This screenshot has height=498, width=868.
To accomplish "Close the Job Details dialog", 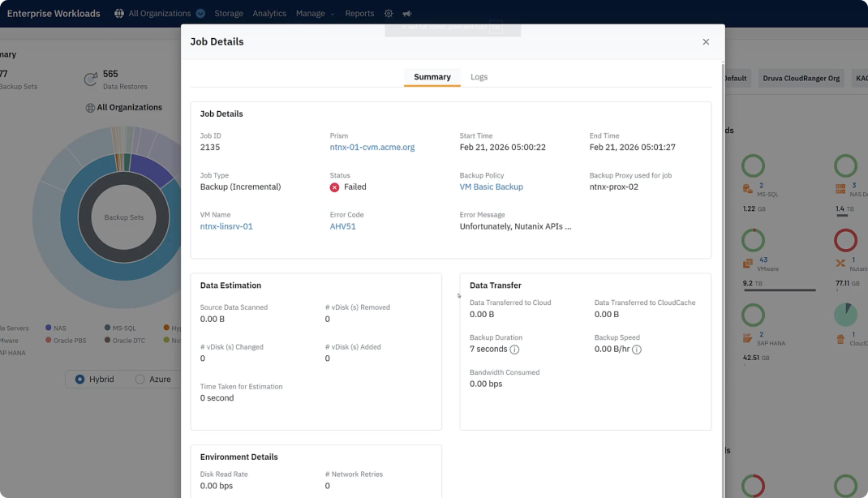I will [706, 42].
